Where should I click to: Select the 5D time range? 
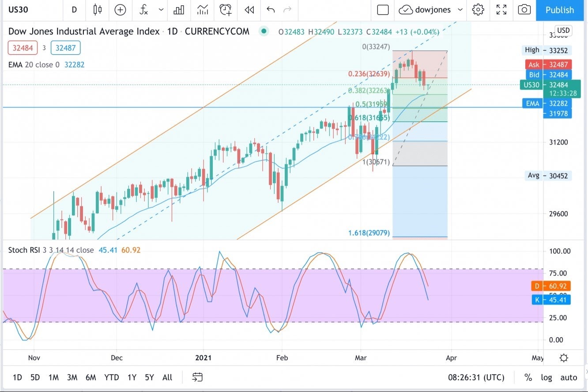[35, 377]
